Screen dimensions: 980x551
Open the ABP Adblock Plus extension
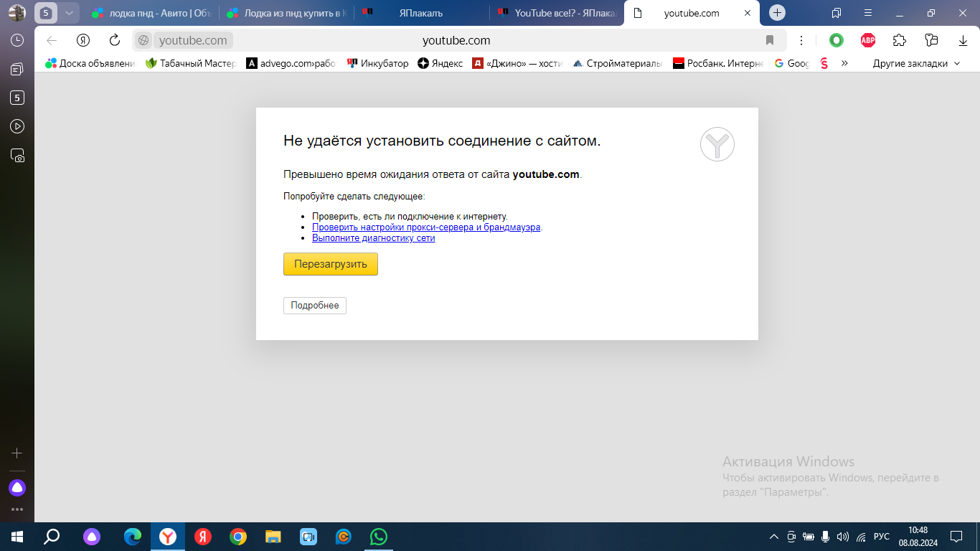(868, 40)
